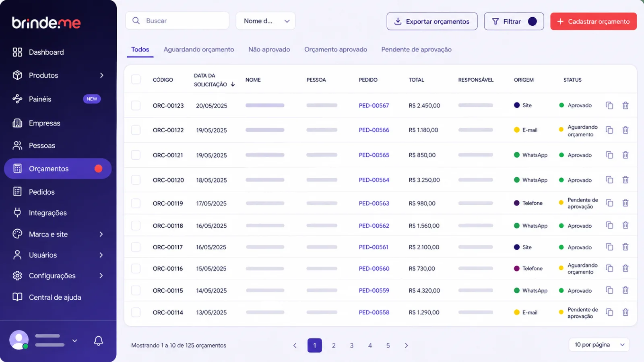Open Integrações plug icon
The width and height of the screenshot is (644, 362).
click(17, 212)
